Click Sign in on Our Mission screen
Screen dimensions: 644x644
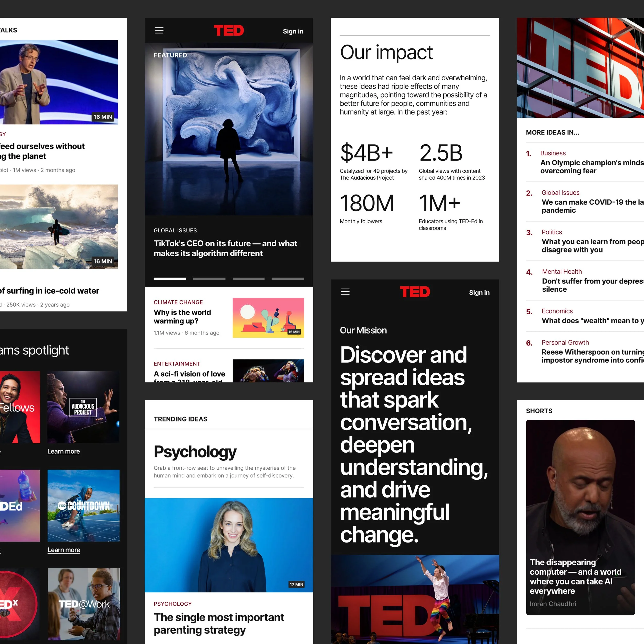pyautogui.click(x=479, y=292)
